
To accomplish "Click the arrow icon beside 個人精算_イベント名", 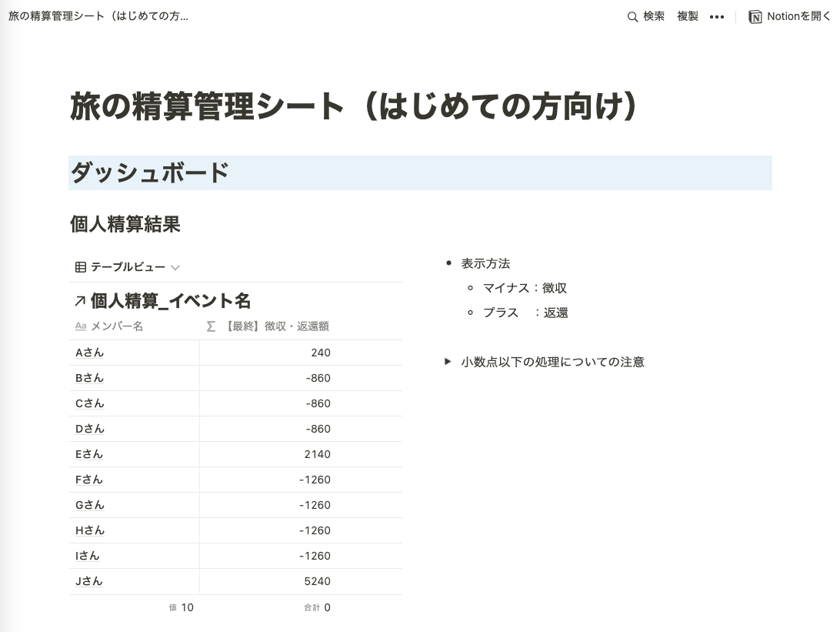I will tap(80, 301).
